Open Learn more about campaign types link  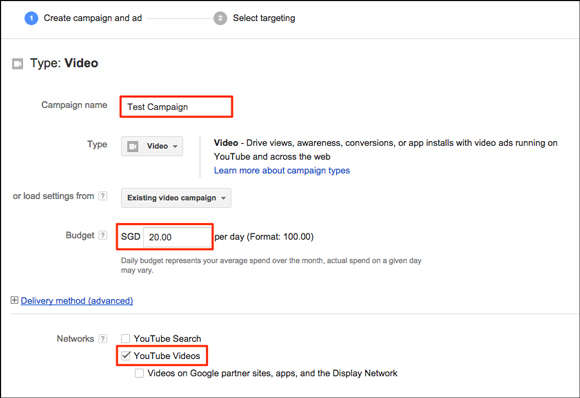[282, 171]
